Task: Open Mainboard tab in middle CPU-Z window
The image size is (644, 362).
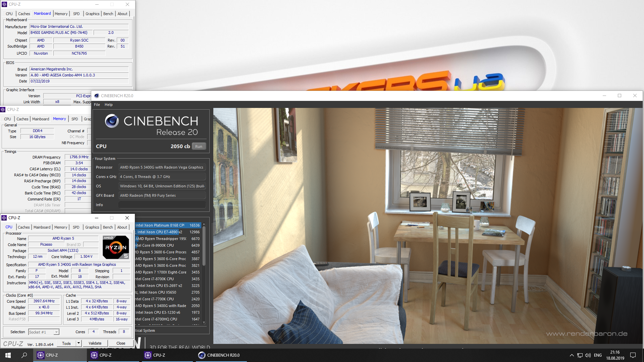Action: click(41, 119)
